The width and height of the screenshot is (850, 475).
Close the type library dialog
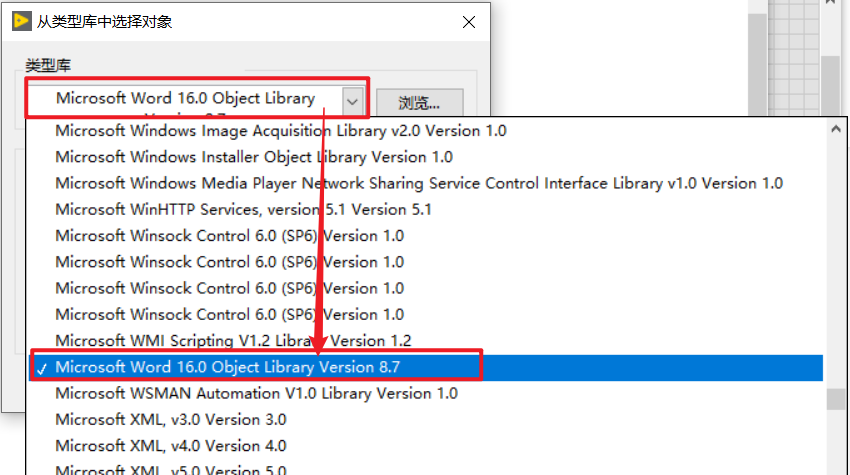point(469,22)
